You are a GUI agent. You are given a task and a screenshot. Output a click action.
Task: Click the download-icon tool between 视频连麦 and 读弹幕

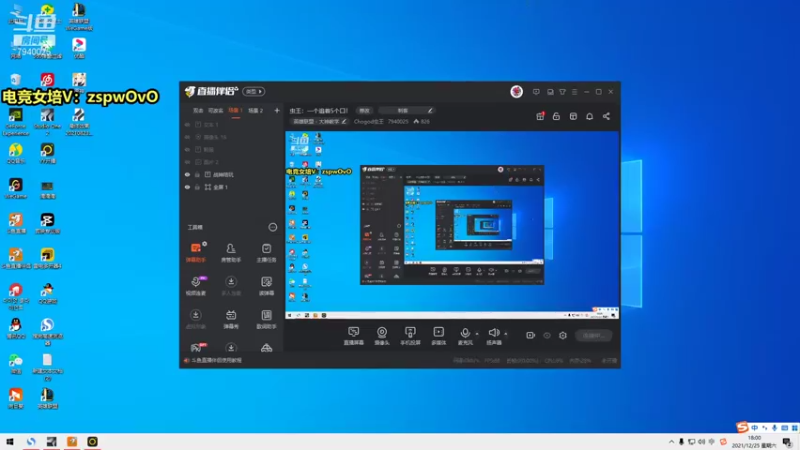coord(231,286)
